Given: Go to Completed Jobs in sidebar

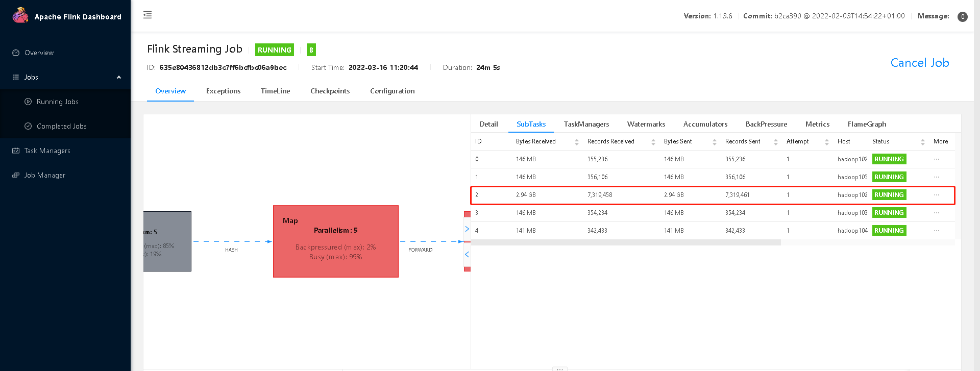Looking at the screenshot, I should click(x=62, y=126).
